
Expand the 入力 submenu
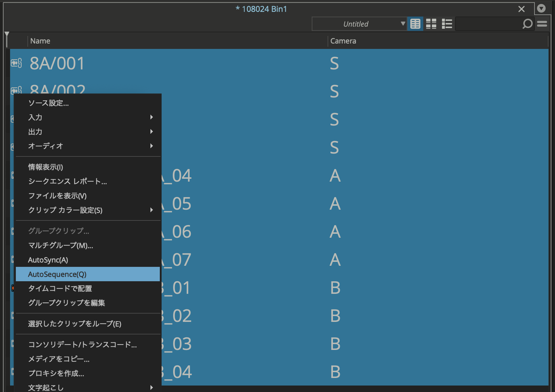pyautogui.click(x=88, y=117)
